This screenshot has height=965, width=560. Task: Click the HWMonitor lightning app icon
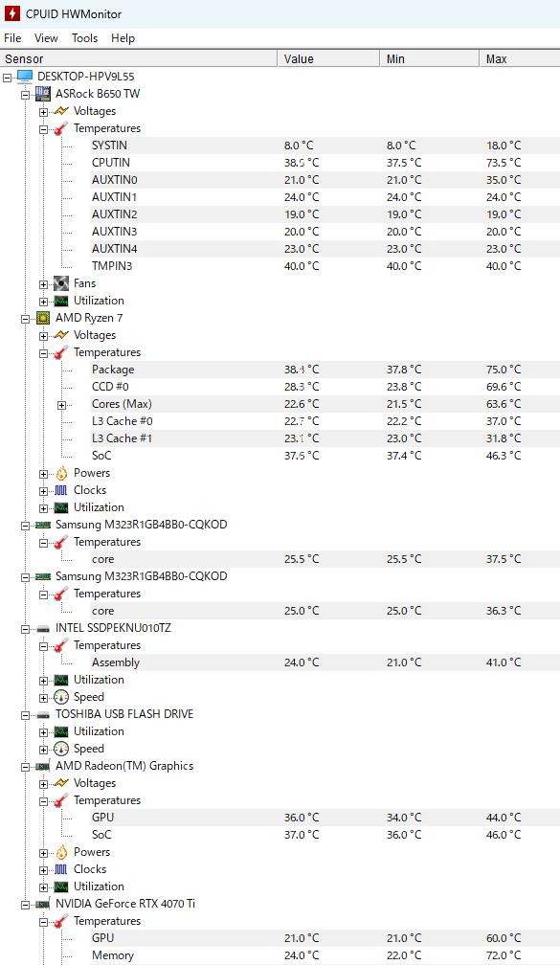click(11, 13)
